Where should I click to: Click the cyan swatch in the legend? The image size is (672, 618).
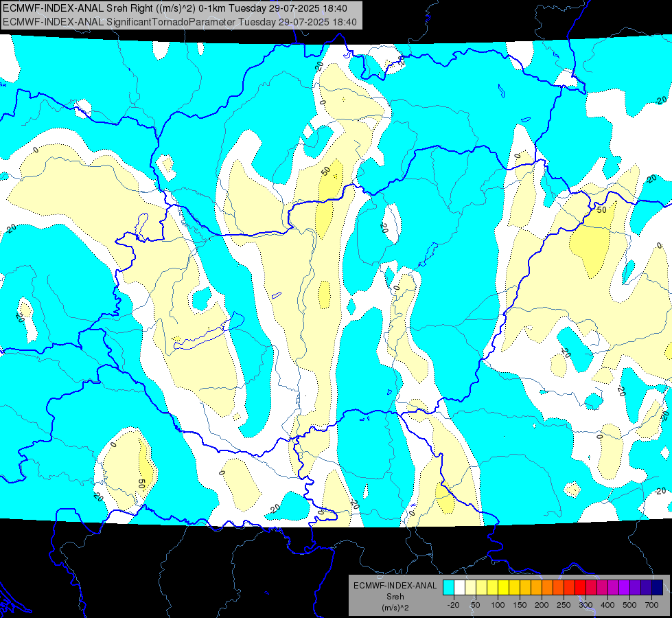point(448,588)
